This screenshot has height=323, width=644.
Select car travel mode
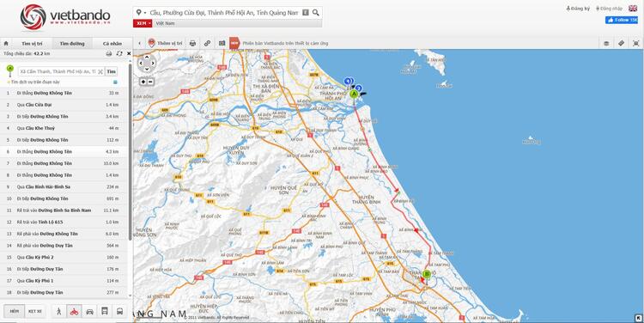tap(89, 311)
